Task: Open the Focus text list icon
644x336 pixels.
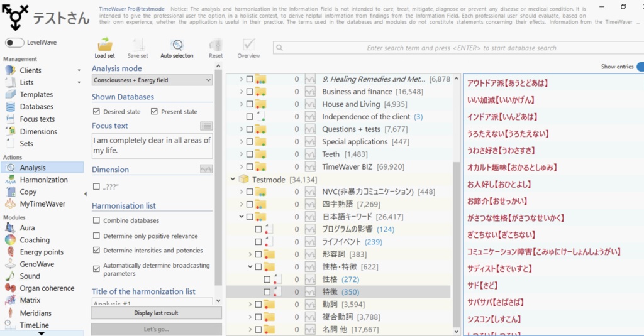Action: (206, 126)
